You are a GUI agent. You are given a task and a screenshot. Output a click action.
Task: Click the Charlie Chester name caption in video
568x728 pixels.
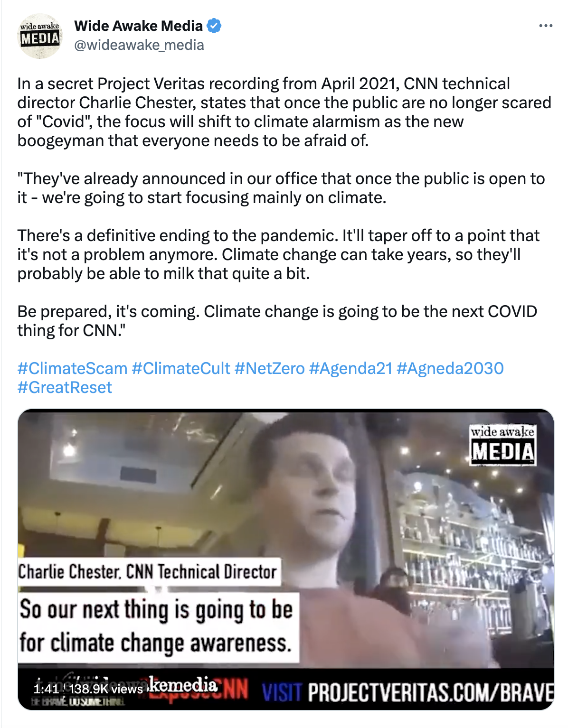148,572
